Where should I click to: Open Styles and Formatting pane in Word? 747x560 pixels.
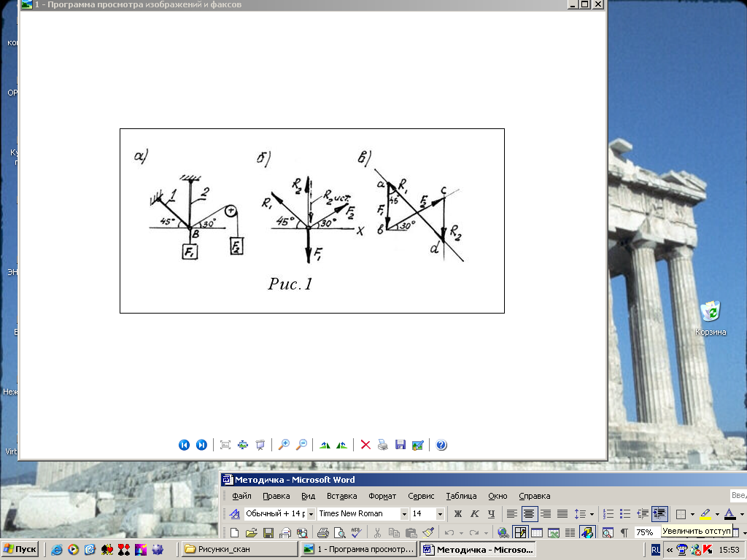pyautogui.click(x=235, y=514)
